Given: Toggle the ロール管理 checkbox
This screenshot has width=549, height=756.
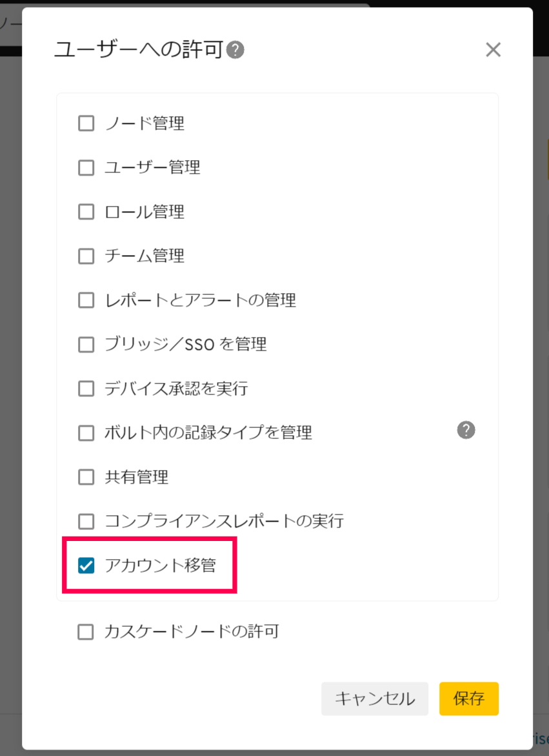Looking at the screenshot, I should point(86,212).
